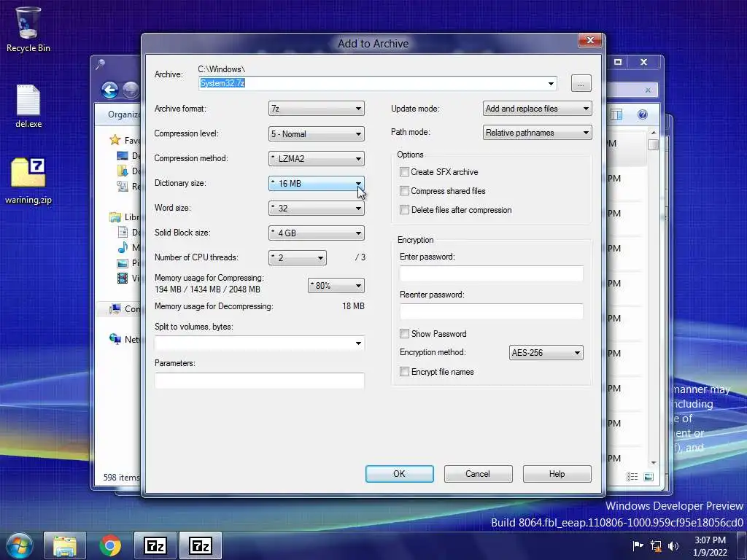Screen dimensions: 747x560
Task: Select the Libraries icon in Explorer sidebar
Action: tap(115, 217)
